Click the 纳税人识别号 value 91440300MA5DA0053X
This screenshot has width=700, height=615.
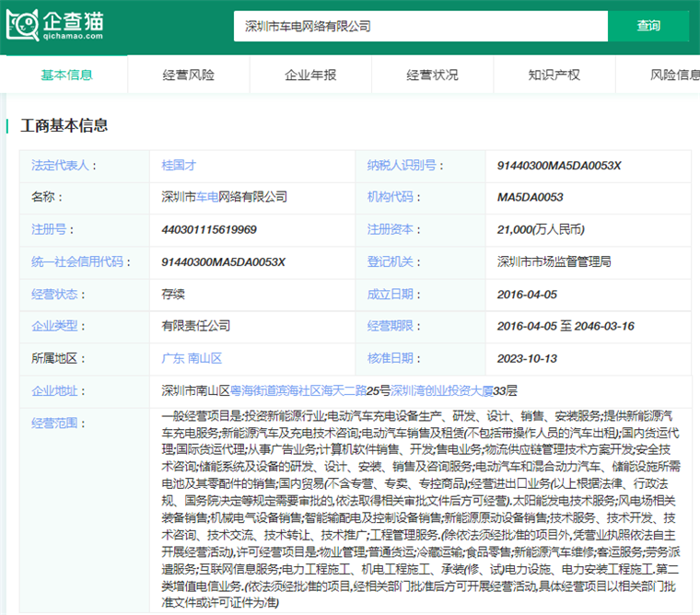pos(559,166)
